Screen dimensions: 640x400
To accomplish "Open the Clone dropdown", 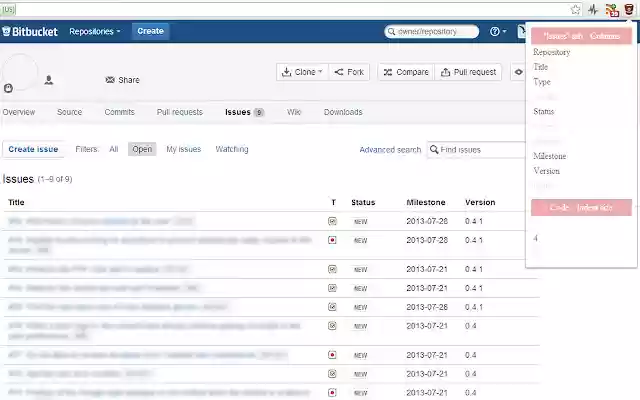I will coord(302,72).
